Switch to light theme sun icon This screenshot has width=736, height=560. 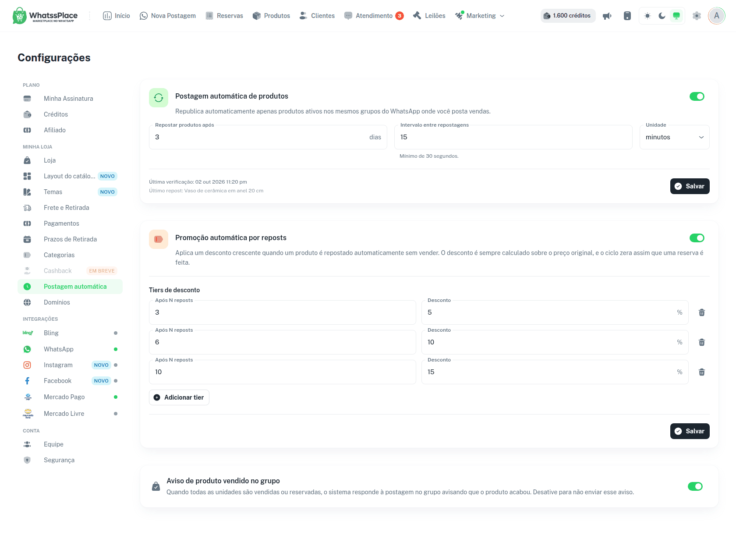(x=648, y=16)
